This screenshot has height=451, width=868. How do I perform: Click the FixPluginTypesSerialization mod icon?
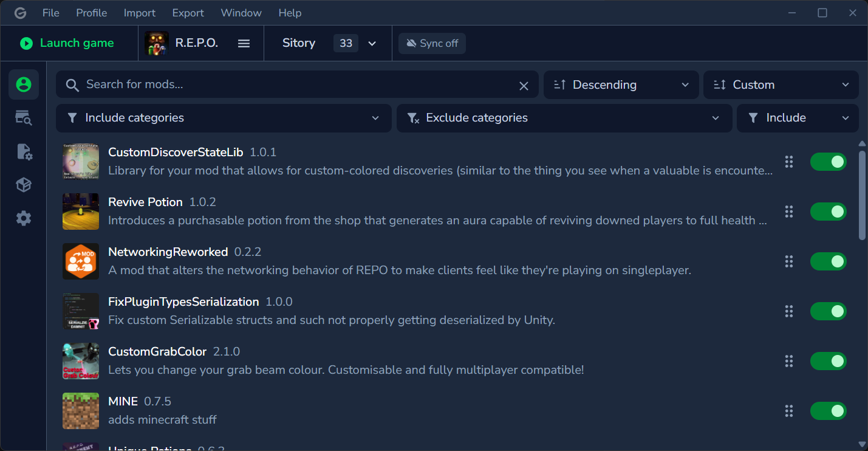[81, 311]
